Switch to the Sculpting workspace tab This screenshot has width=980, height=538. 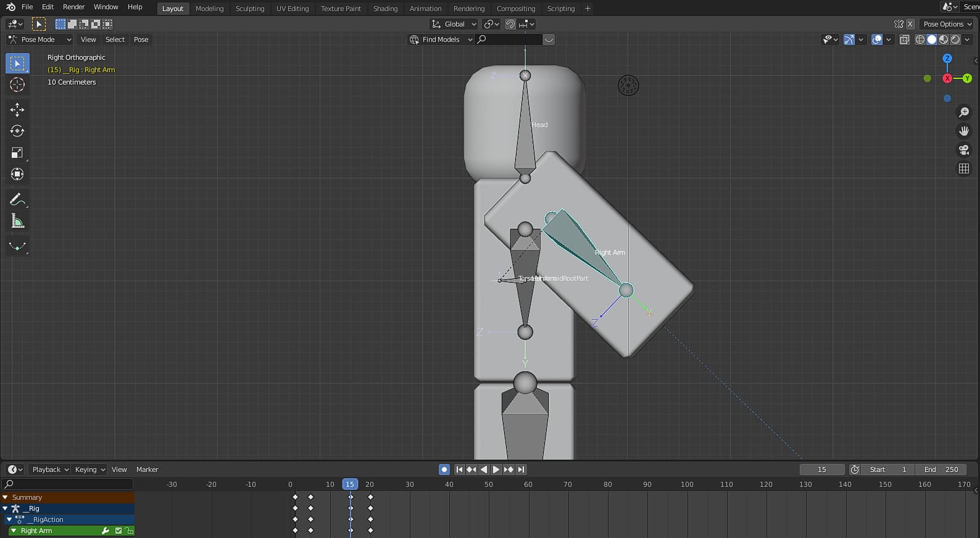click(249, 9)
